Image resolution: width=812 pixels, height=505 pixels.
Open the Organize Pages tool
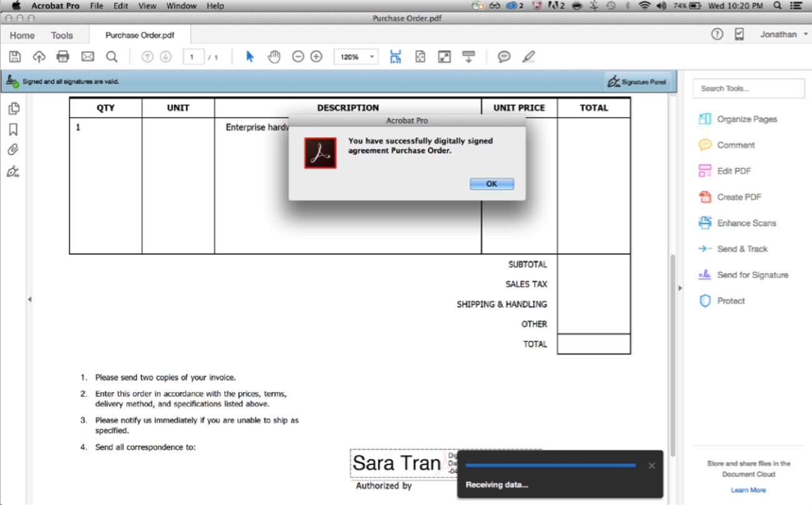[x=738, y=119]
